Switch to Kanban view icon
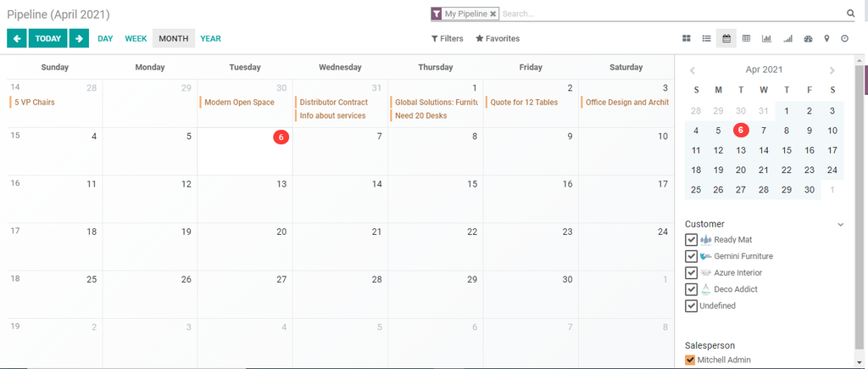Viewport: 868px width, 369px height. click(687, 38)
